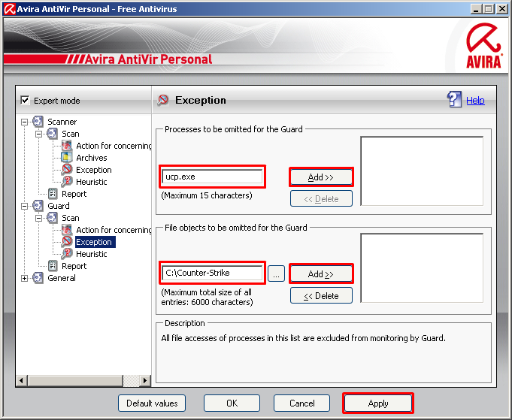Add C:\Counter-Strike to file objects list
Screen dimensions: 512x420
[x=321, y=273]
